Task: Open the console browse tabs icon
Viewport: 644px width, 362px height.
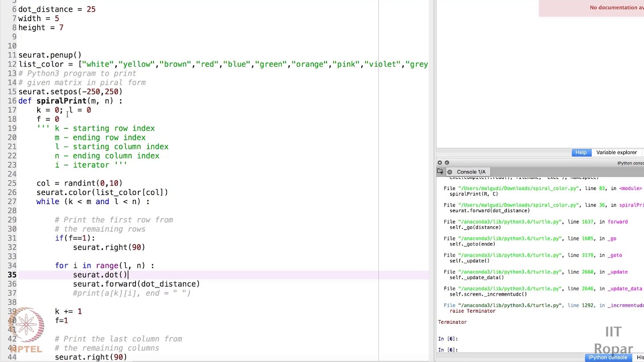Action: click(440, 172)
